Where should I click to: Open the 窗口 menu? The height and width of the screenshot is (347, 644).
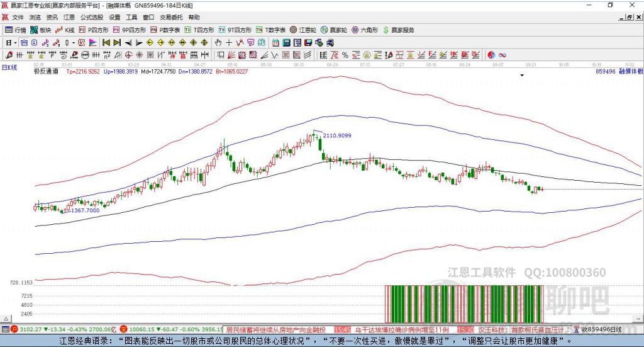pos(148,17)
